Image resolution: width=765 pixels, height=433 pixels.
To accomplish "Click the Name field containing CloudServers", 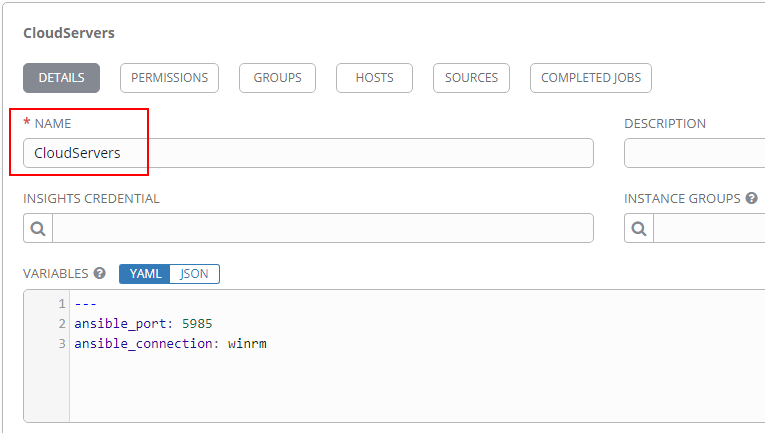I will 308,153.
